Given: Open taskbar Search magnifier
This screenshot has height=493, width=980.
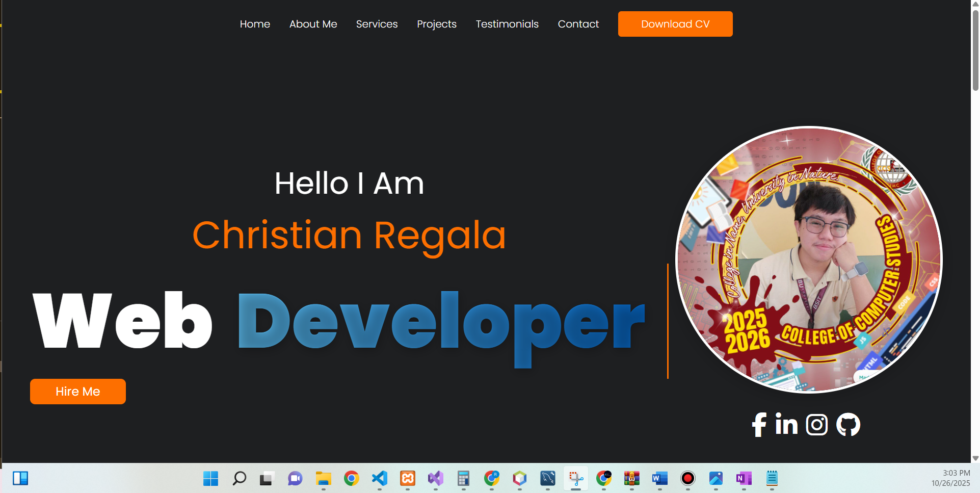Looking at the screenshot, I should pos(239,478).
